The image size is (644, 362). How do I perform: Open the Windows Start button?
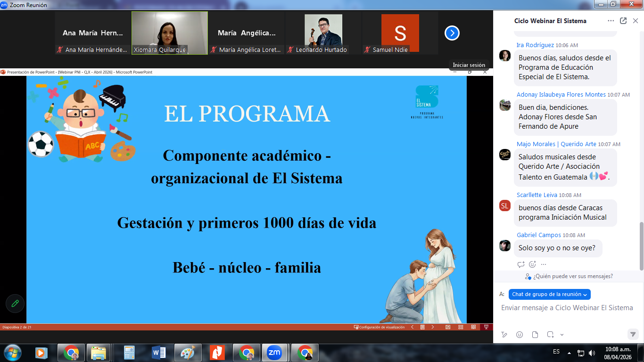click(13, 353)
